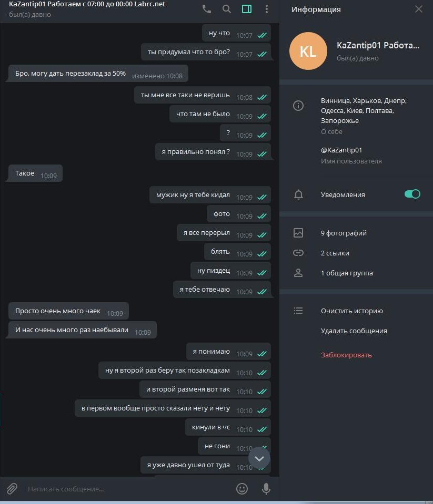Open the three-dot chat menu
Viewport: 433px width, 504px height.
point(266,9)
